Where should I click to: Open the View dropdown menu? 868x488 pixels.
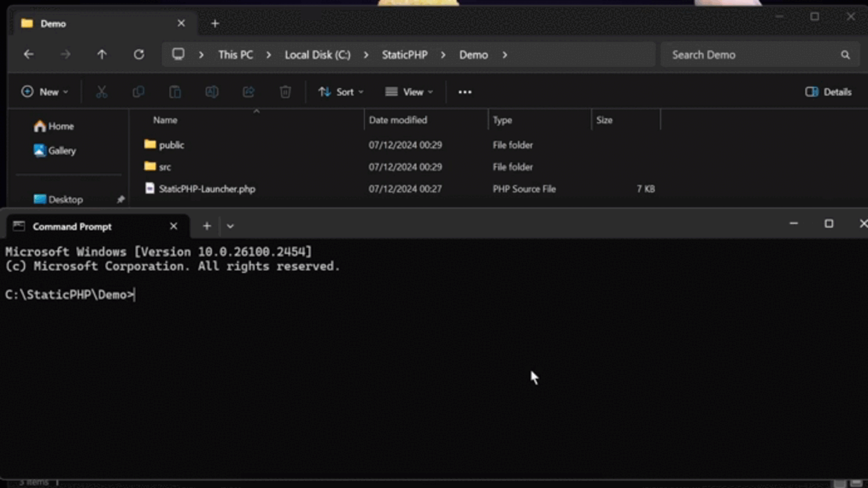click(x=409, y=92)
